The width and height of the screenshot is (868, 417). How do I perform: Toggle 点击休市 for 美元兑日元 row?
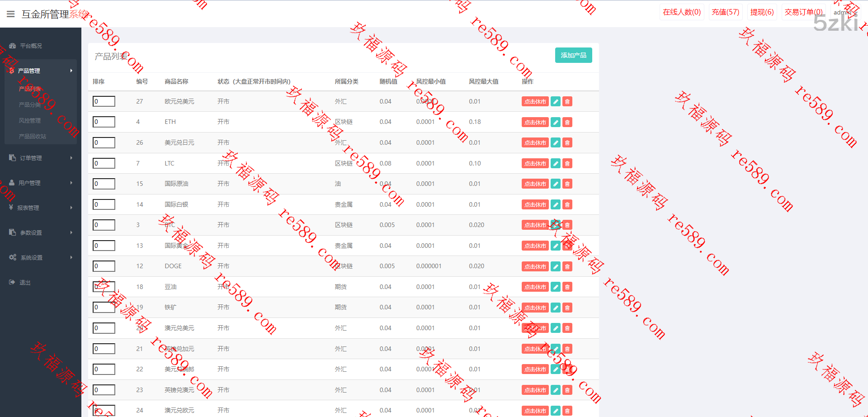(x=535, y=142)
